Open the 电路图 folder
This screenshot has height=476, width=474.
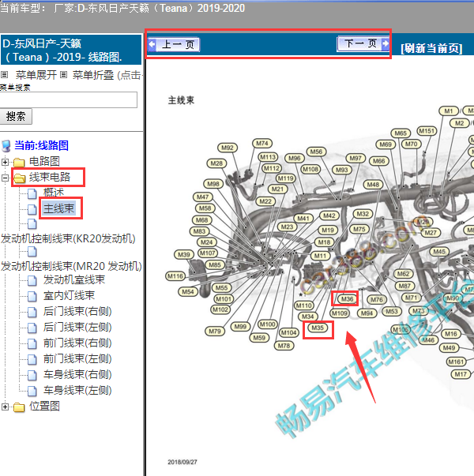[44, 161]
